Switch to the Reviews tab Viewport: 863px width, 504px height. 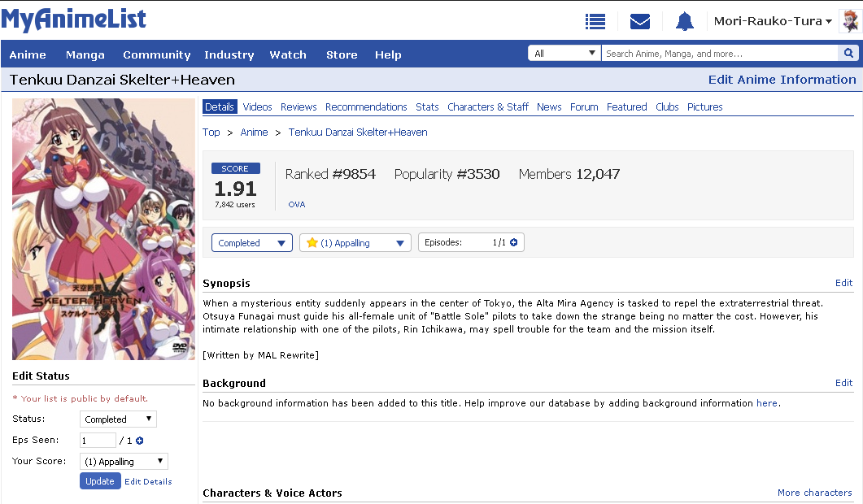299,107
